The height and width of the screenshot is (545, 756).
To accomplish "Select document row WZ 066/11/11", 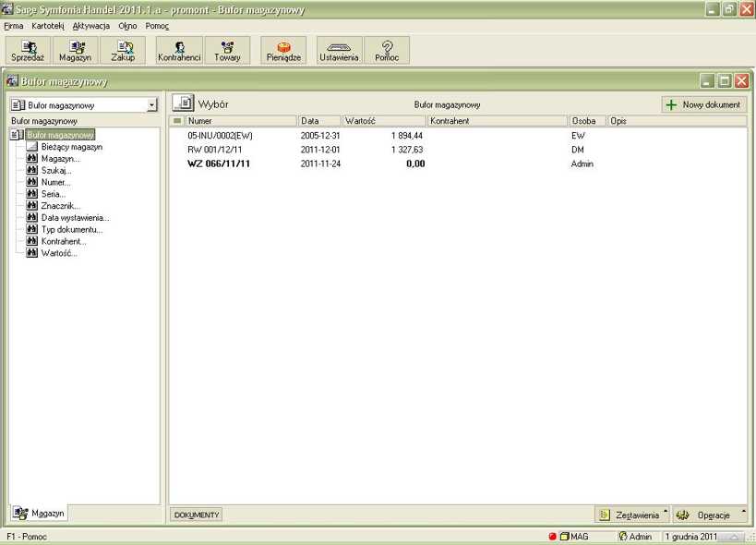I will click(458, 163).
